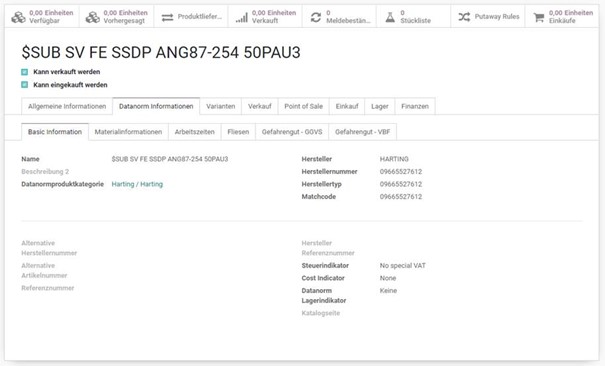Click the Cost Indicator value None

pos(388,278)
